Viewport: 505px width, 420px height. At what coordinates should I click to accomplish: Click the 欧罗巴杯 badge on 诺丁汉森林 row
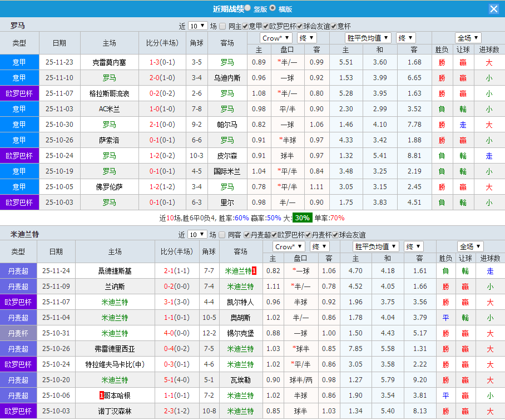pyautogui.click(x=19, y=411)
